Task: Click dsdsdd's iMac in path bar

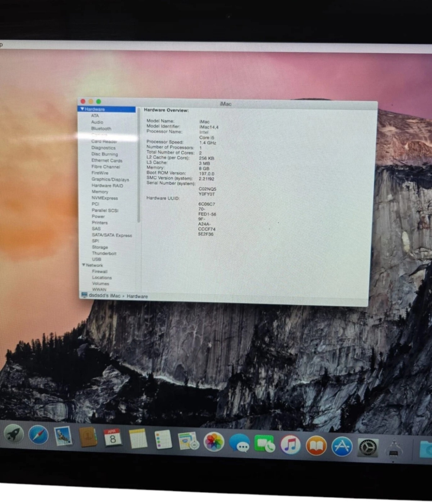Action: (x=105, y=295)
